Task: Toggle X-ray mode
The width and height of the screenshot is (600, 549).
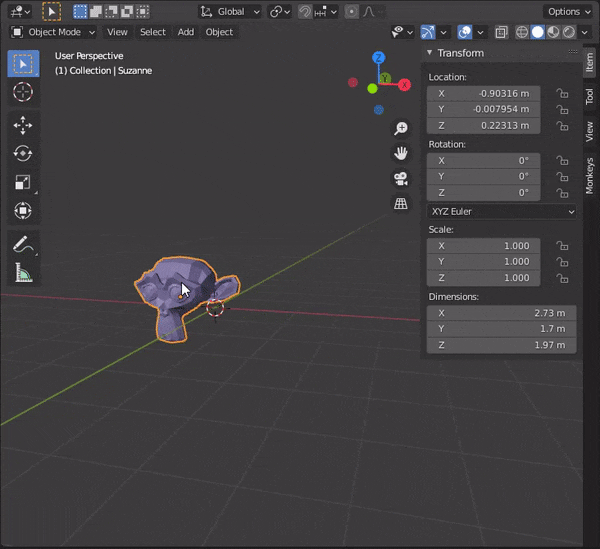Action: (501, 33)
